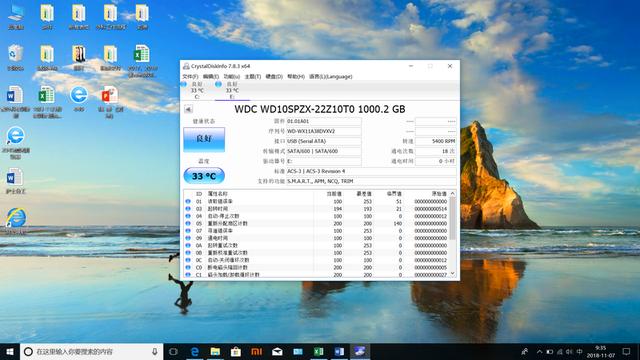Click SMART list scroll down arrow

[453, 274]
